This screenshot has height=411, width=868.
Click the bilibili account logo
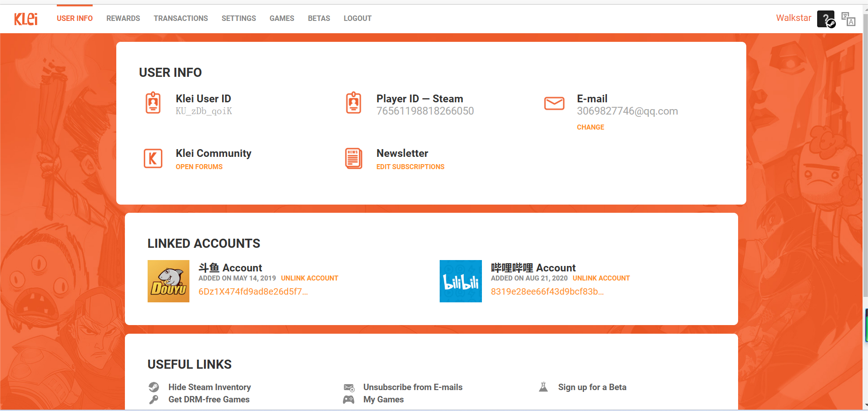[x=461, y=281]
